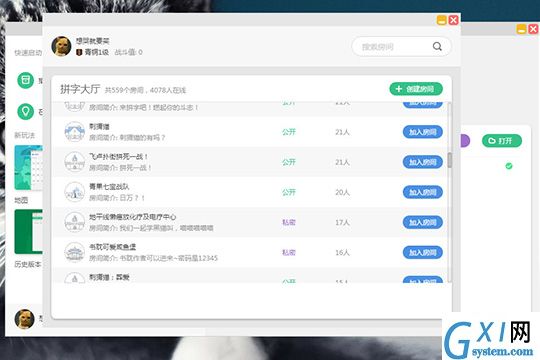The image size is (540, 360).
Task: Click the 历史版本 label in background window
Action: click(x=28, y=264)
